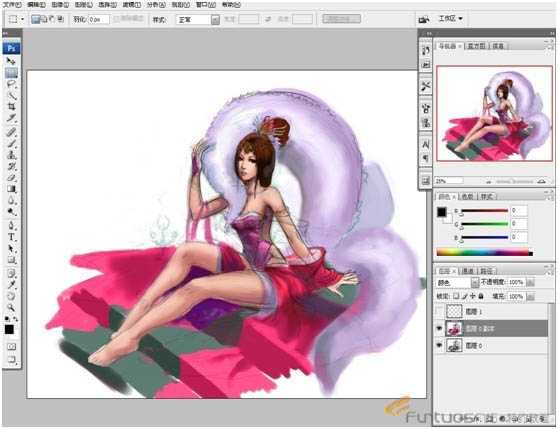Image resolution: width=558 pixels, height=429 pixels.
Task: Click the 调整边缘 button in options bar
Action: pos(341,18)
